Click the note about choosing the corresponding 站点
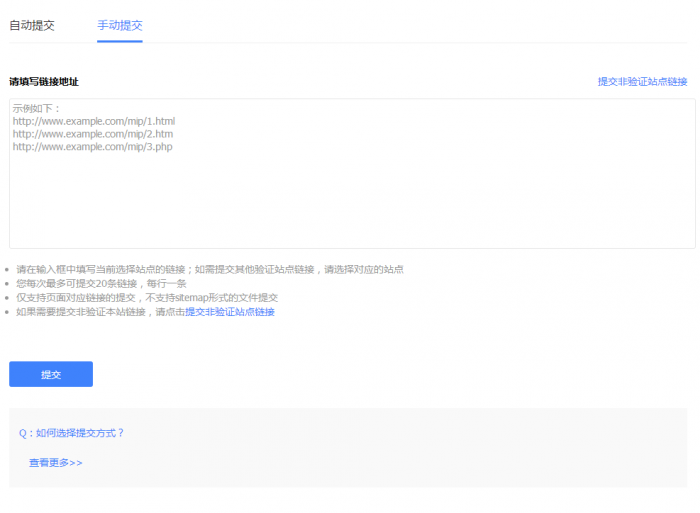 [x=210, y=269]
